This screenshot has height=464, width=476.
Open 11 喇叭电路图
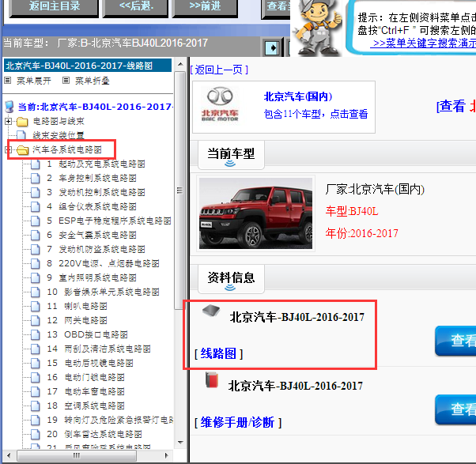coord(77,306)
